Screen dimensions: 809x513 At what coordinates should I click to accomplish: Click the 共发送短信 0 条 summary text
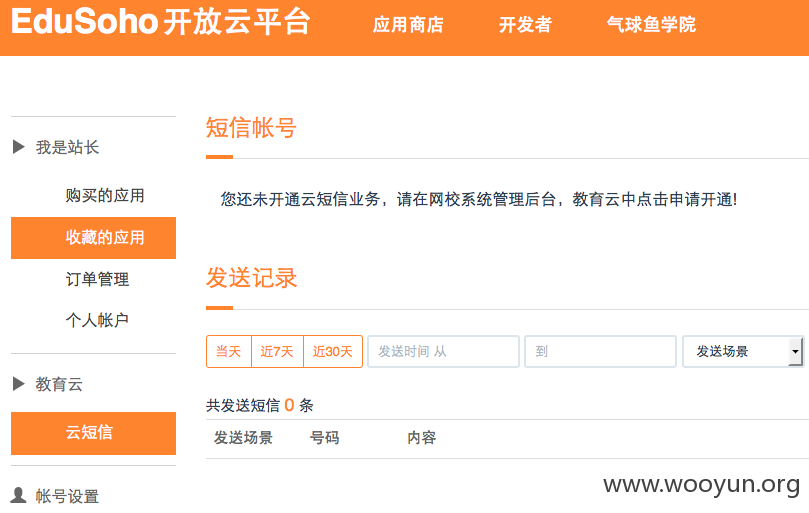(260, 405)
